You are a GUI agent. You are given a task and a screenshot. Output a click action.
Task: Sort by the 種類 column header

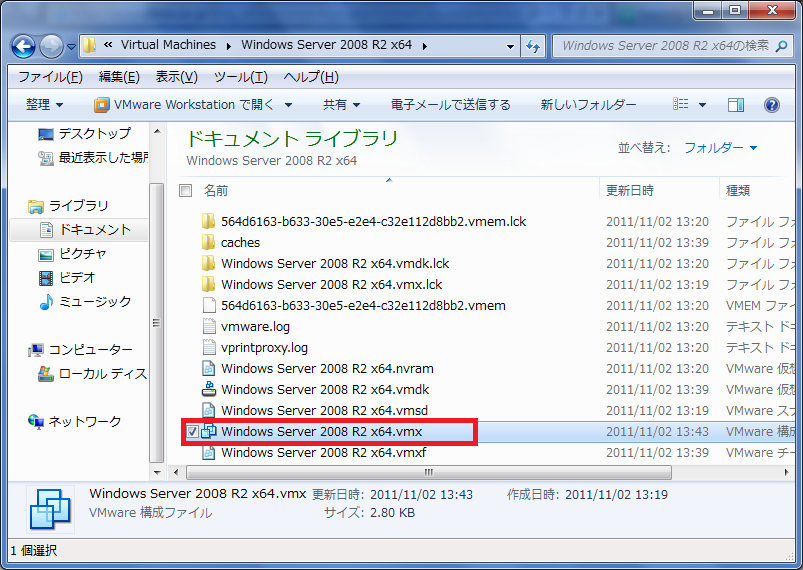pyautogui.click(x=758, y=191)
